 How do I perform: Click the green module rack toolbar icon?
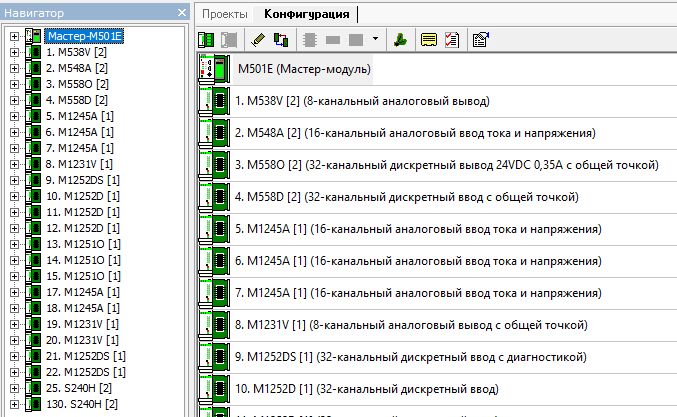(206, 40)
